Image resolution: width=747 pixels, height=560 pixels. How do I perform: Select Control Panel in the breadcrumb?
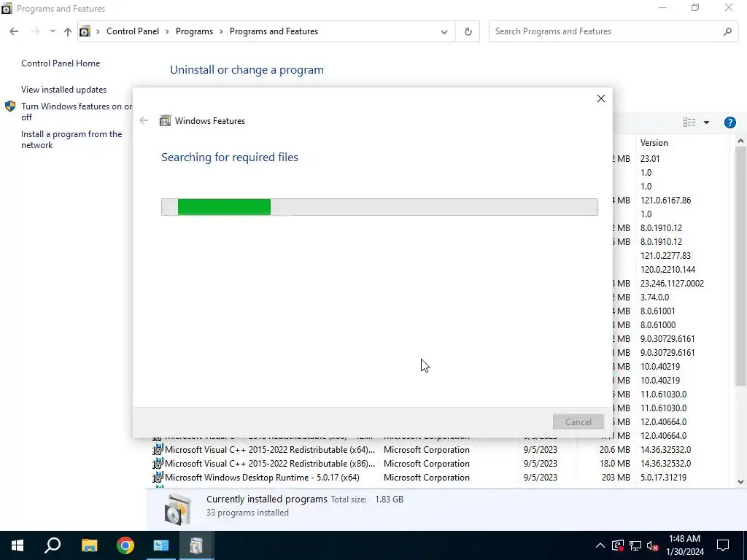[x=133, y=31]
